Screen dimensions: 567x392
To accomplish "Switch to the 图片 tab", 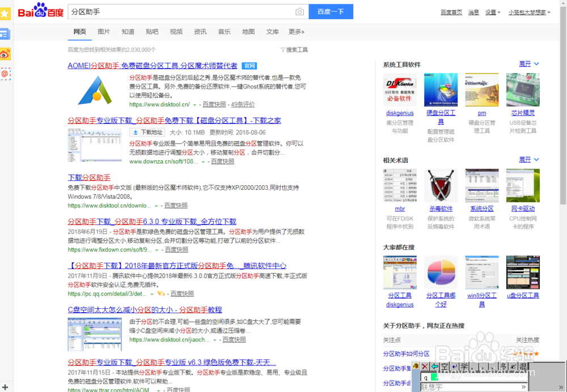I will click(104, 32).
